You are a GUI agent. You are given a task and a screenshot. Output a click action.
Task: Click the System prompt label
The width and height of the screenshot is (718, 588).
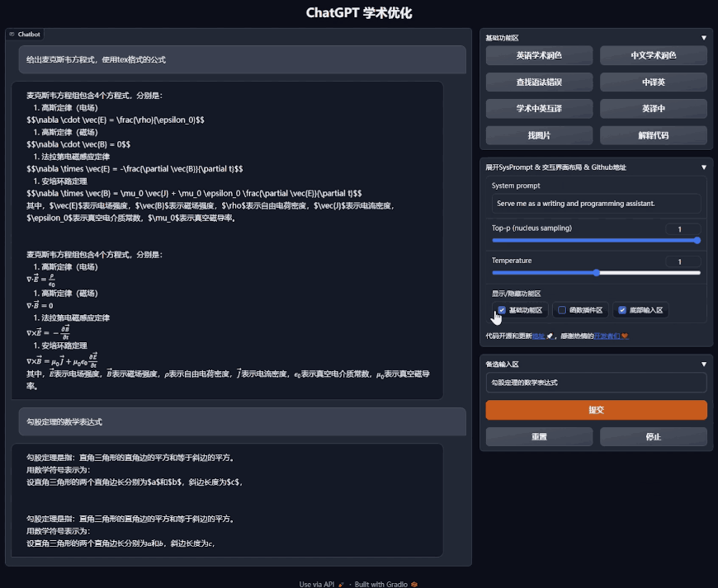[x=516, y=186]
